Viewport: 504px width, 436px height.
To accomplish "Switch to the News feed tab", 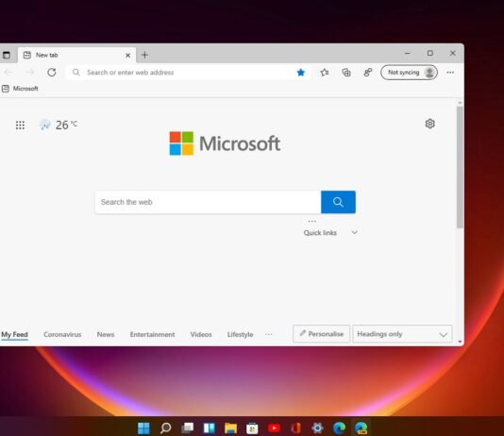I will tap(106, 334).
